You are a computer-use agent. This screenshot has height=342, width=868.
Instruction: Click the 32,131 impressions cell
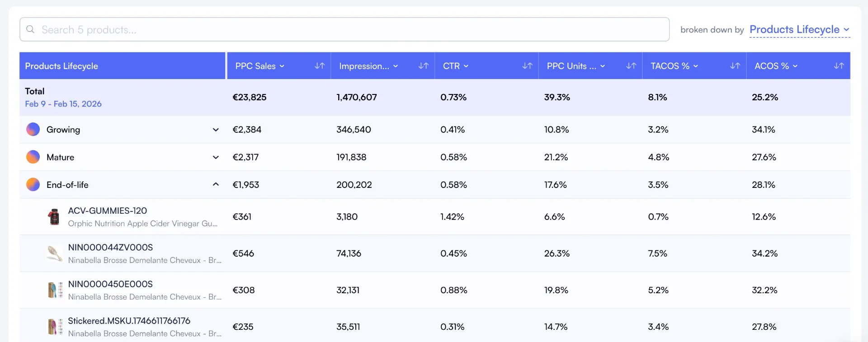[348, 290]
